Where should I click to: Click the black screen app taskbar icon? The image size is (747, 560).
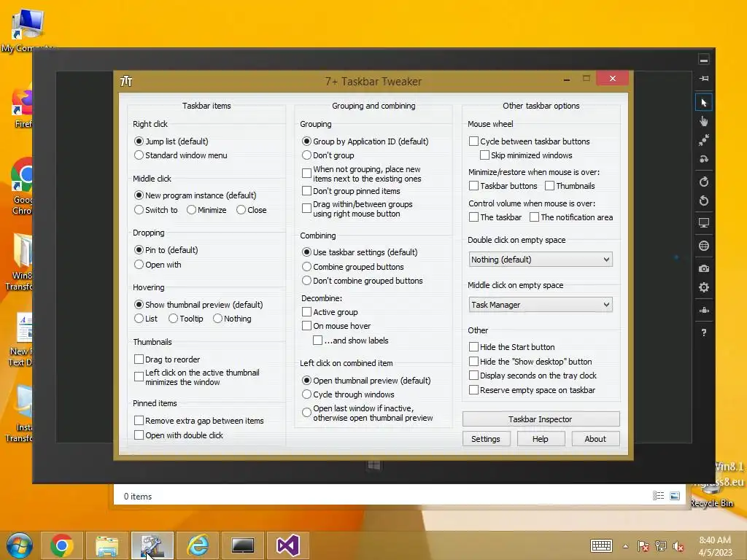point(243,545)
